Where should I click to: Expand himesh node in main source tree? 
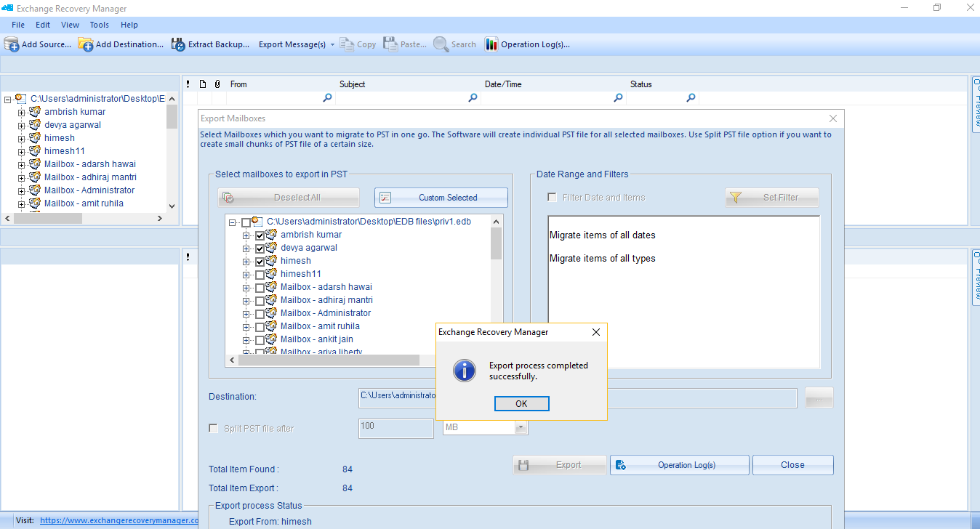pos(22,139)
